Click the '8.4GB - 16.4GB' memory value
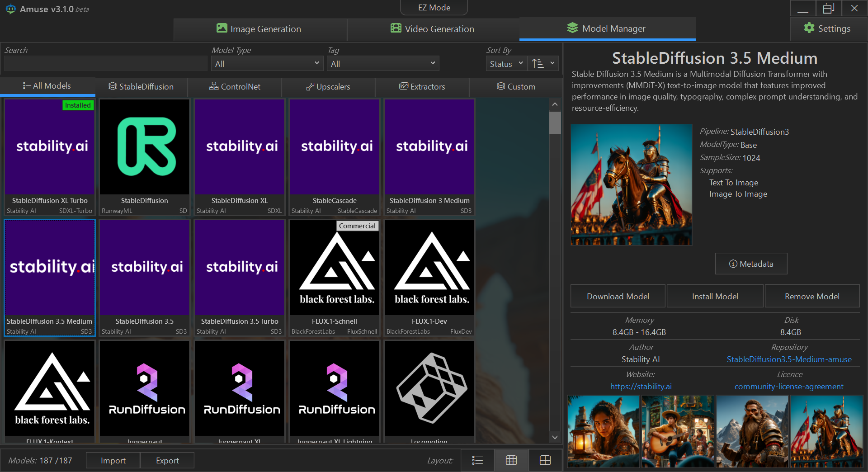Image resolution: width=868 pixels, height=472 pixels. [639, 332]
